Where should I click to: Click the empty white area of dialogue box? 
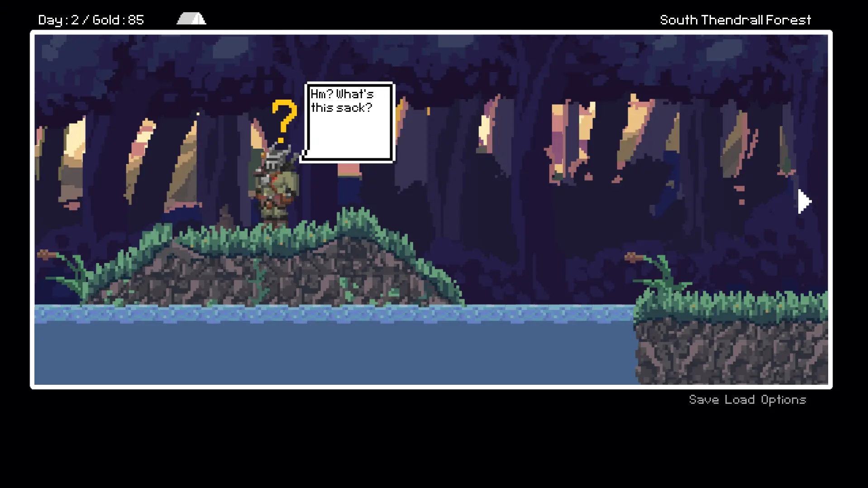348,136
